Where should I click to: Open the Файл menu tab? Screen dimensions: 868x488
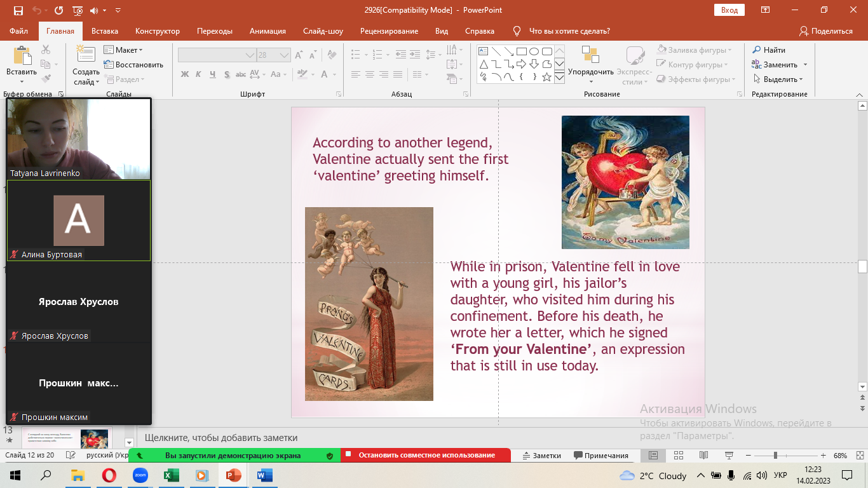pos(18,31)
